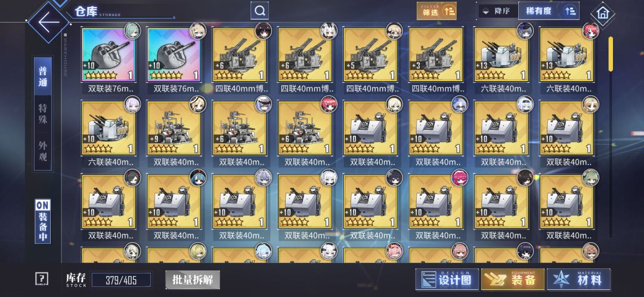Image resolution: width=644 pixels, height=297 pixels.
Task: Switch to the 特殊 side tab
Action: click(43, 114)
